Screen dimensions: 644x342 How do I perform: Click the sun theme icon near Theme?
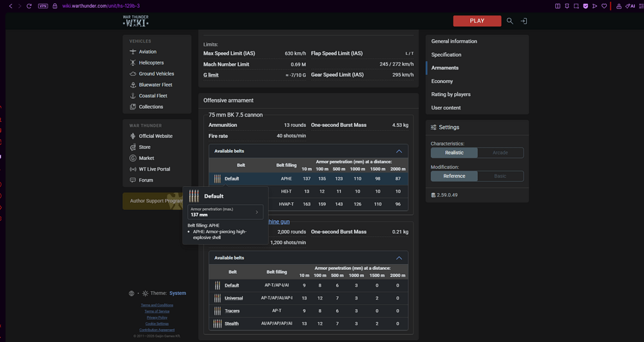pyautogui.click(x=145, y=293)
